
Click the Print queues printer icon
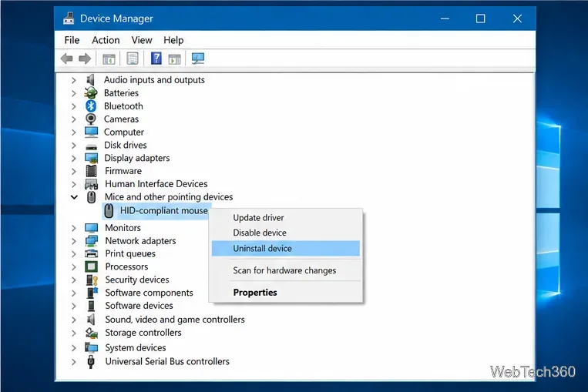pyautogui.click(x=91, y=253)
